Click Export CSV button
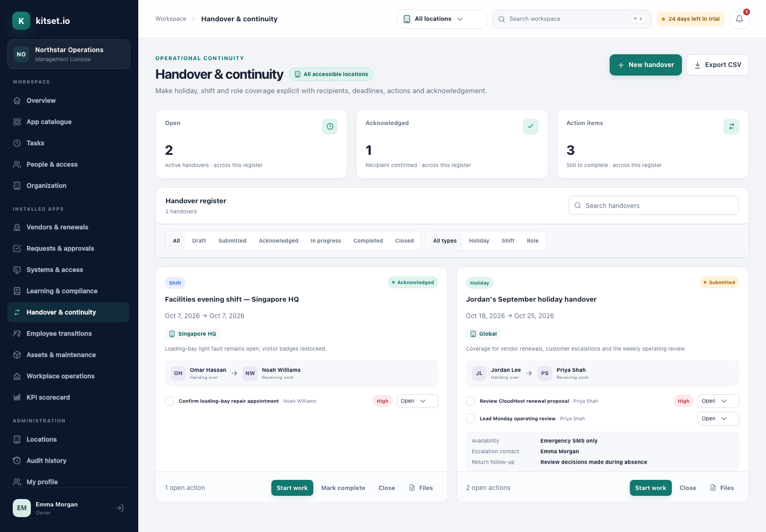Viewport: 766px width, 532px height. 718,65
